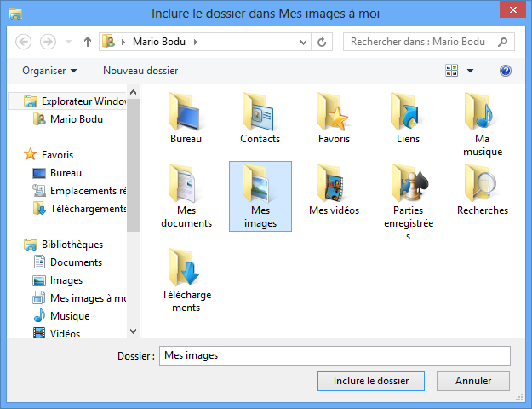Image resolution: width=532 pixels, height=409 pixels.
Task: Select the Téléchargements folder in file pane
Action: 186,280
